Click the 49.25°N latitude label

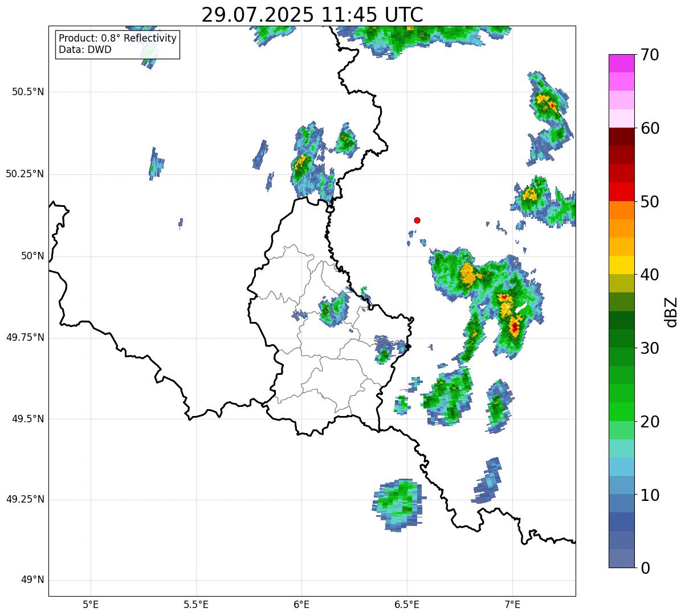coord(25,500)
